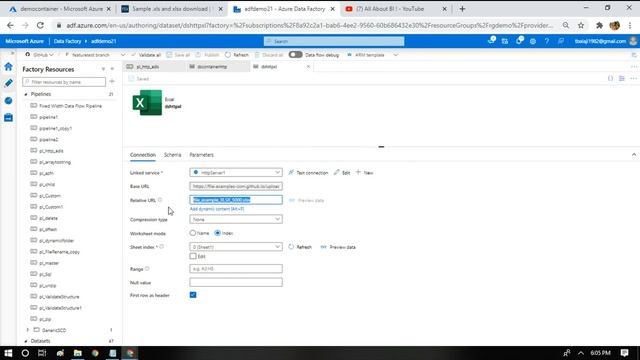The image size is (640, 360).
Task: Click Test connection button
Action: point(308,173)
